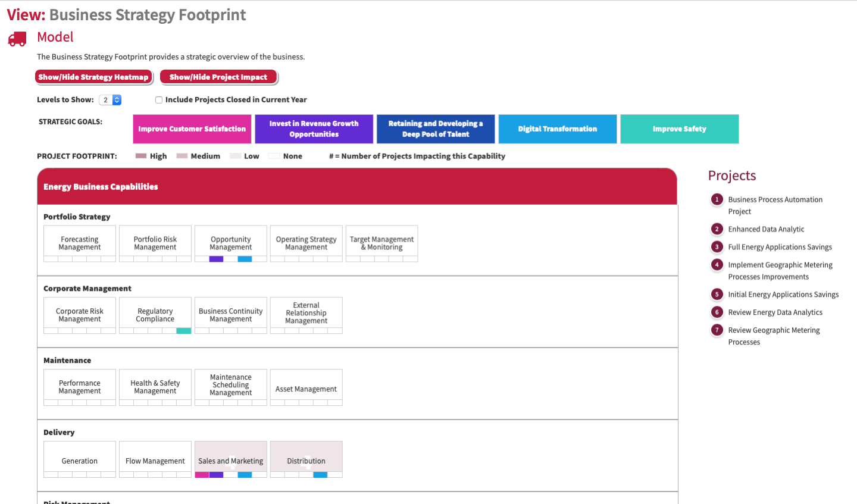857x504 pixels.
Task: Open Implement Geographic Metering Processes Improvements
Action: coord(780,271)
